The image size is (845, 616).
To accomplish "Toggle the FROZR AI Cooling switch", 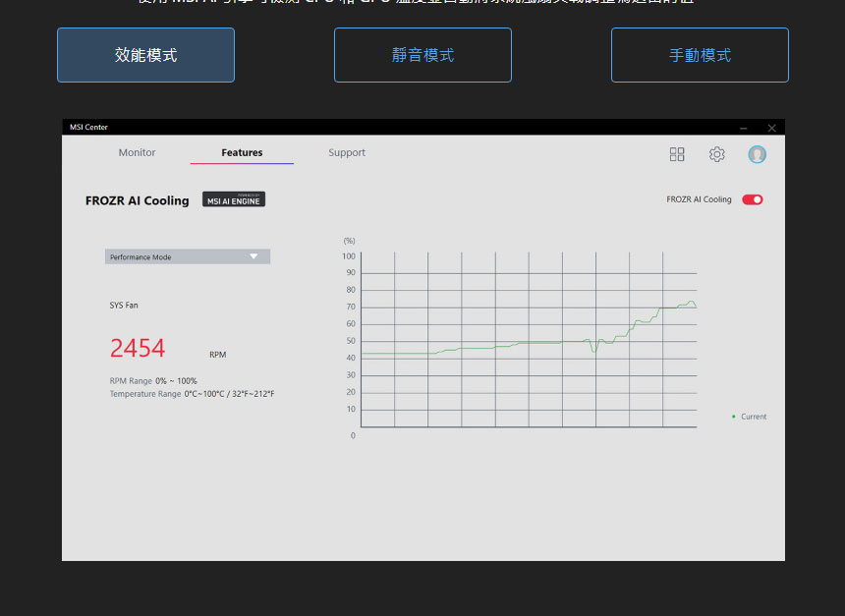I will click(x=753, y=200).
